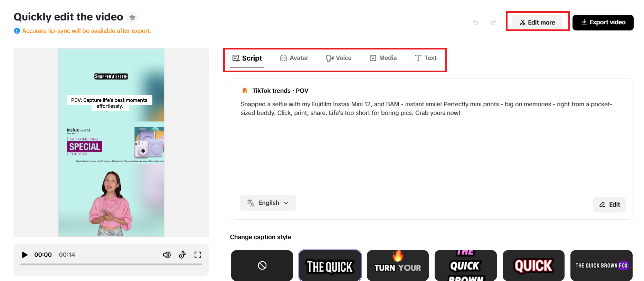Play the video preview
Screen dimensions: 644x281
click(x=25, y=255)
